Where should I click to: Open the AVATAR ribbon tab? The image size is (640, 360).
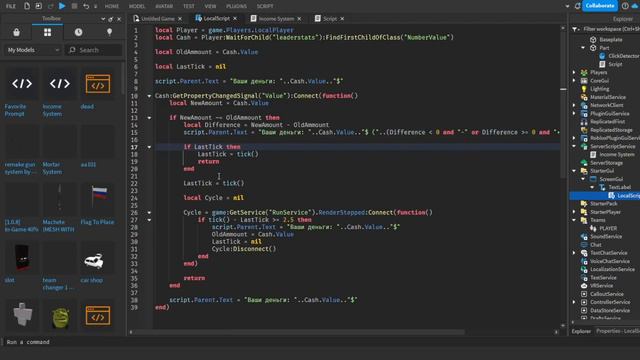tap(164, 6)
